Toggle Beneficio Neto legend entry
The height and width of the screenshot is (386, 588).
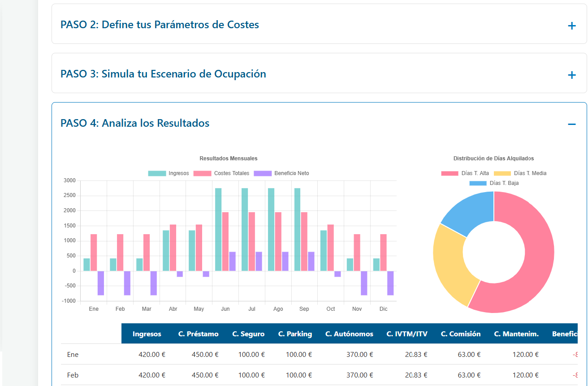(x=281, y=173)
